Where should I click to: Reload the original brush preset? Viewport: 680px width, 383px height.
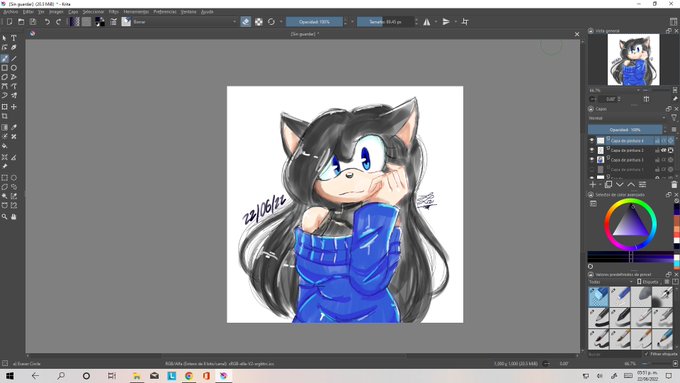(x=271, y=22)
